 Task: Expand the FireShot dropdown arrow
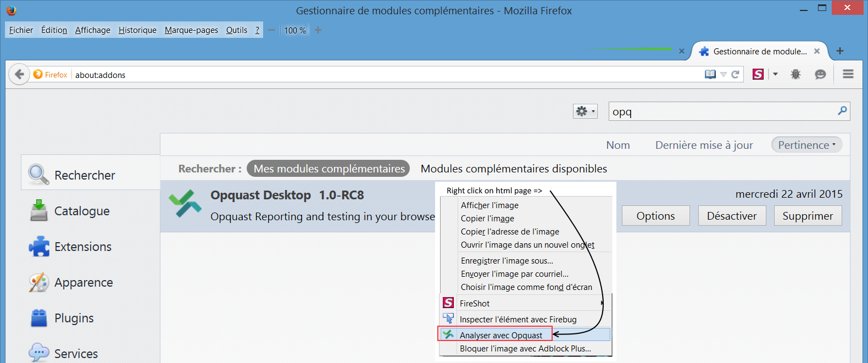[775, 74]
